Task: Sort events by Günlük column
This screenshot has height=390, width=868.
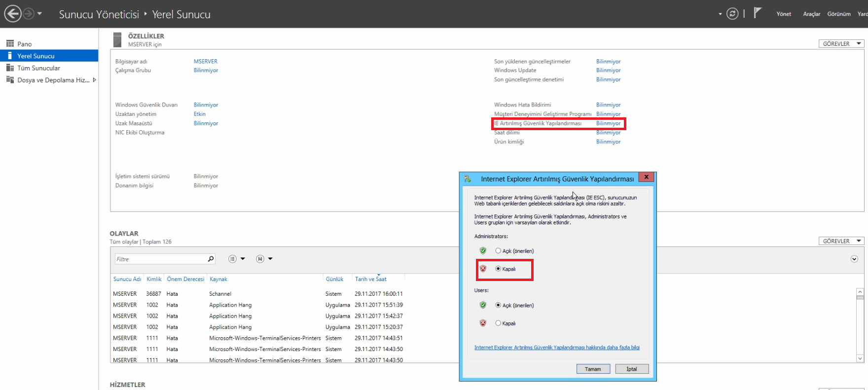Action: (334, 279)
